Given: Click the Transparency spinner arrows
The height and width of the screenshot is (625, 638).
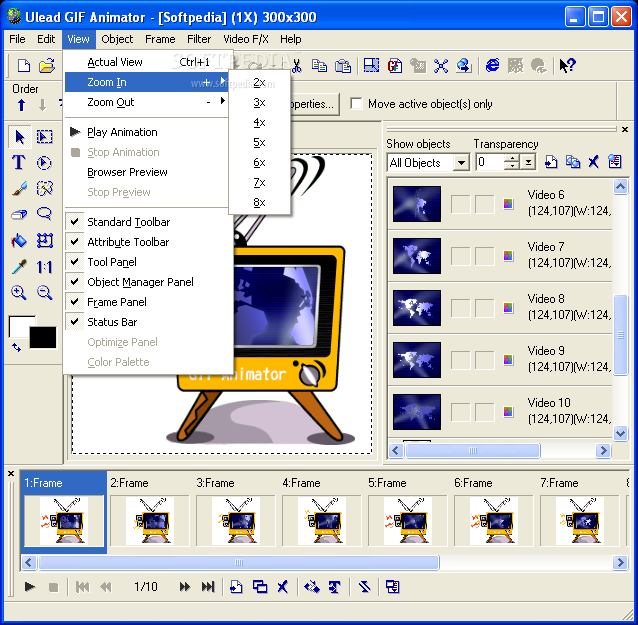Looking at the screenshot, I should pos(511,163).
